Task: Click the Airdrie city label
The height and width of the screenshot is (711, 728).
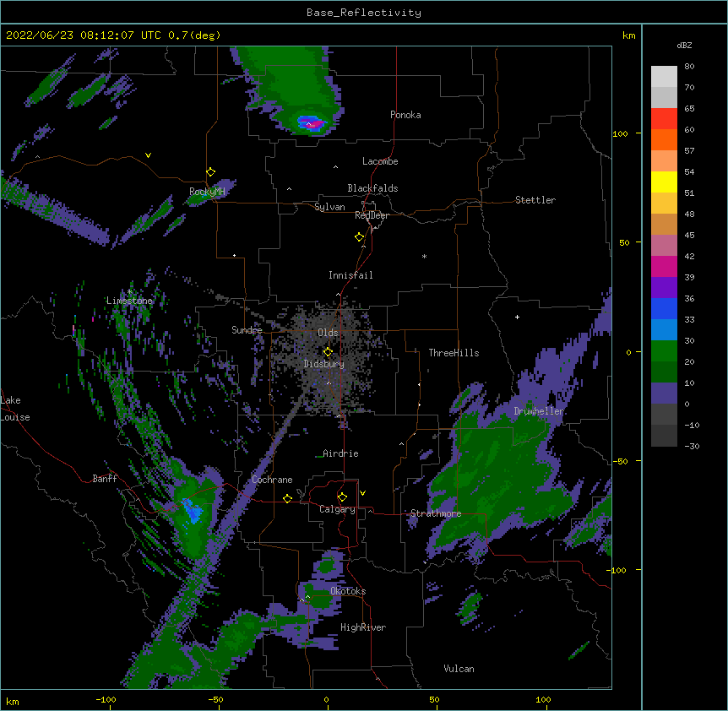Action: click(340, 453)
